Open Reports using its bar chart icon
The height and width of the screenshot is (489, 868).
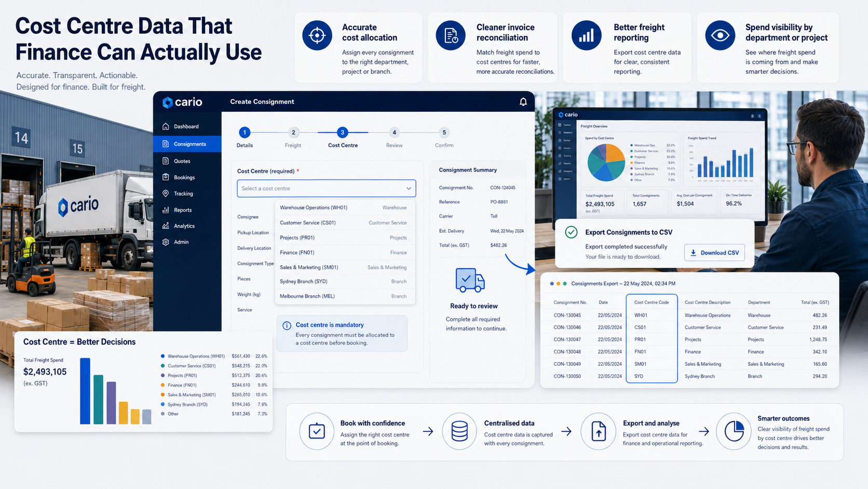pos(166,210)
